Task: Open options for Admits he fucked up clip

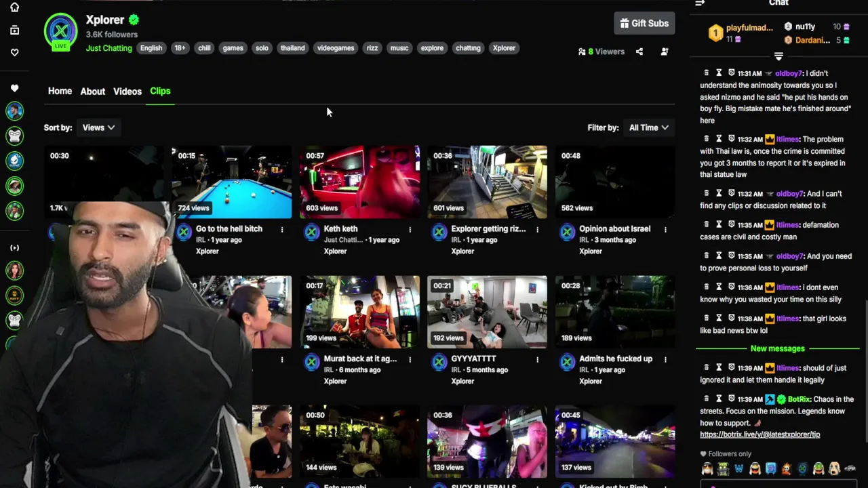Action: [x=665, y=359]
